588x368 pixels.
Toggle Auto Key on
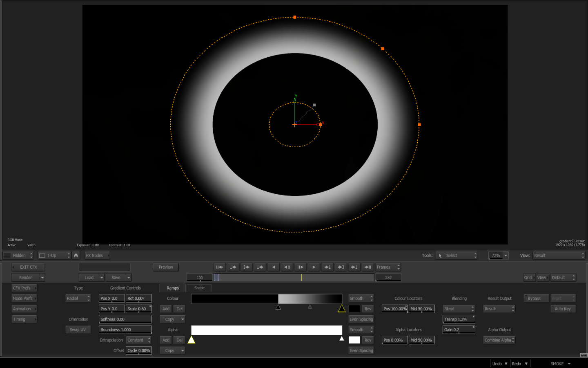click(x=563, y=309)
